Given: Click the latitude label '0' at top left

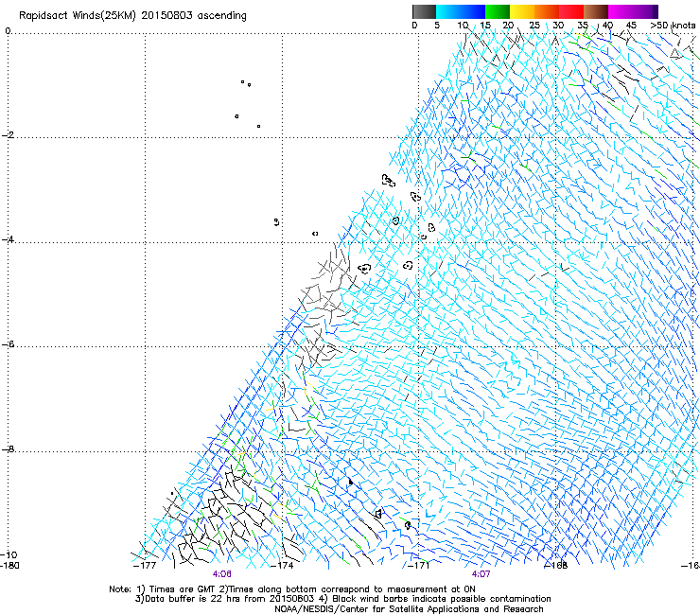Looking at the screenshot, I should [8, 30].
